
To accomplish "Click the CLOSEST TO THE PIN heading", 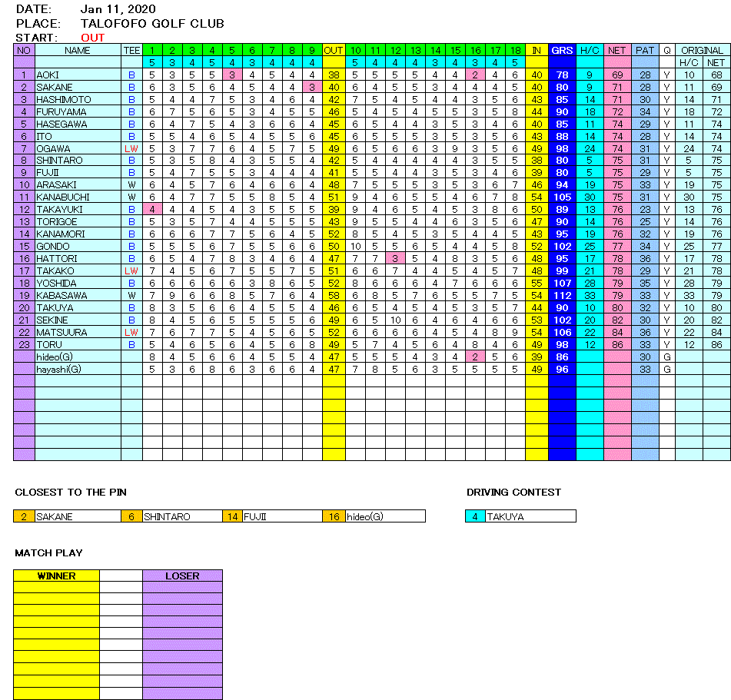I will 71,492.
